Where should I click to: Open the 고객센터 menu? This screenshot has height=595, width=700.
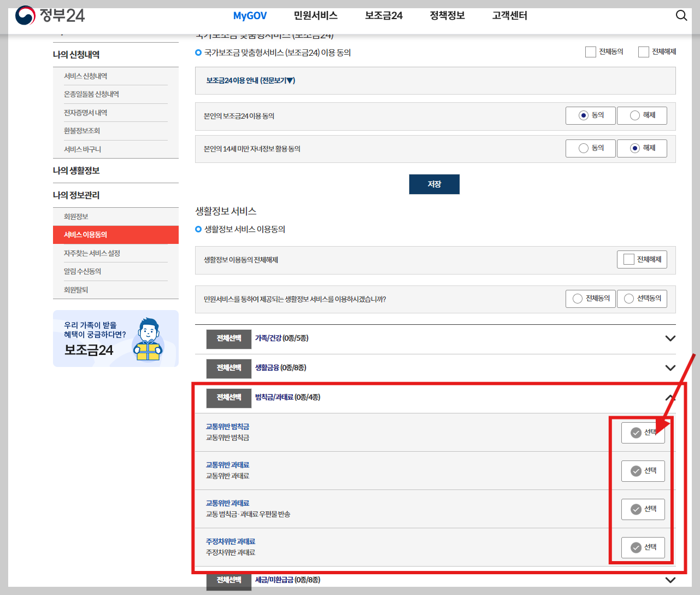pyautogui.click(x=509, y=16)
